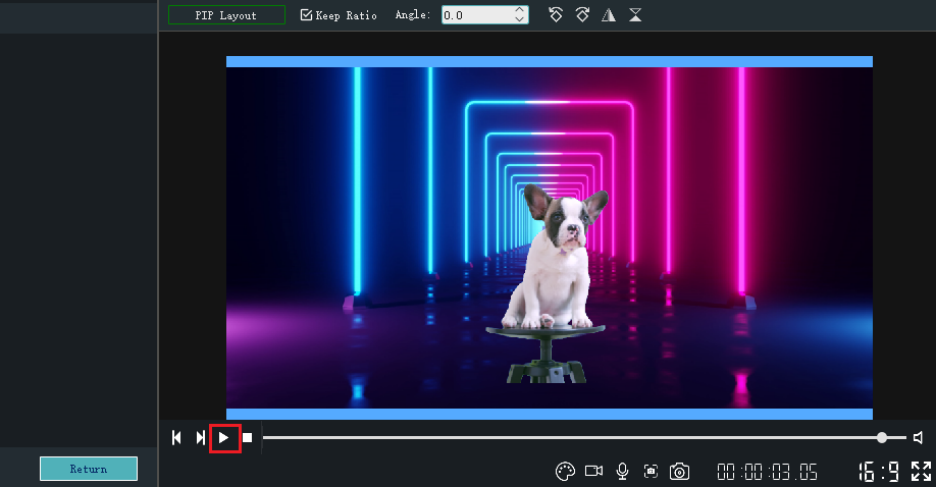Decrease the Angle value with the down arrow
The height and width of the screenshot is (487, 936).
point(519,20)
